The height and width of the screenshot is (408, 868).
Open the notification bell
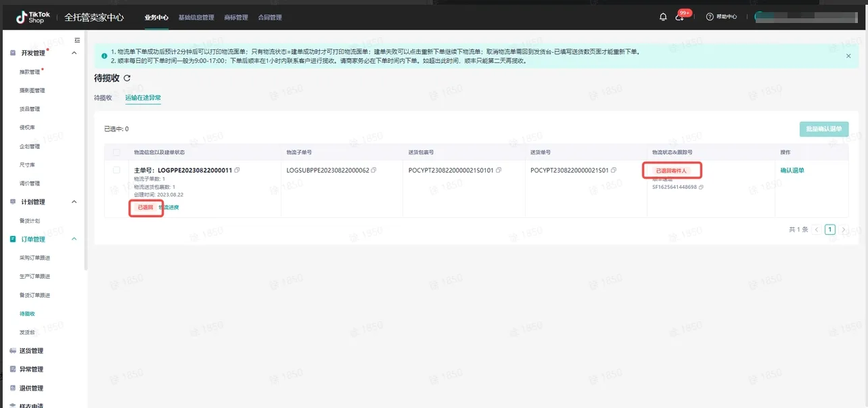coord(663,17)
